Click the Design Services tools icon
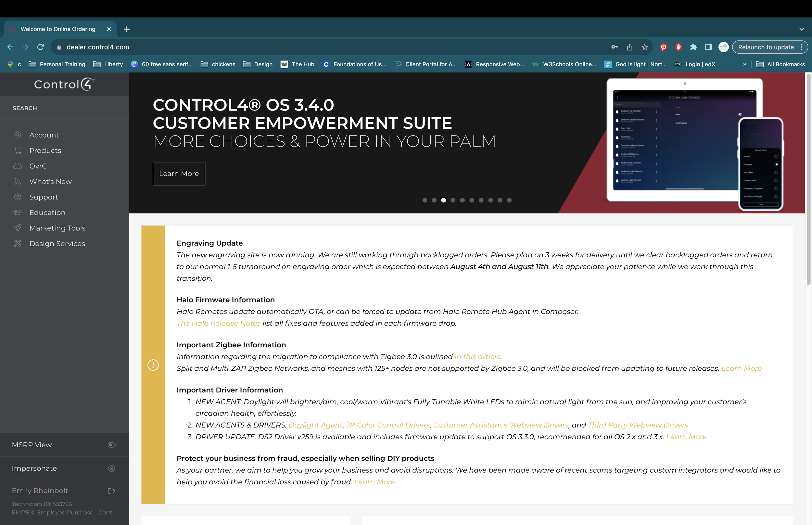 pyautogui.click(x=18, y=244)
